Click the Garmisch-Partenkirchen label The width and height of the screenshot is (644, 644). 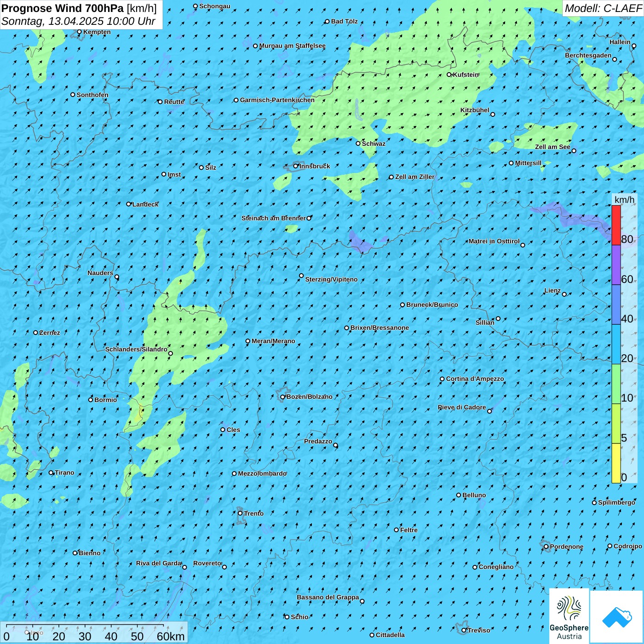[277, 100]
